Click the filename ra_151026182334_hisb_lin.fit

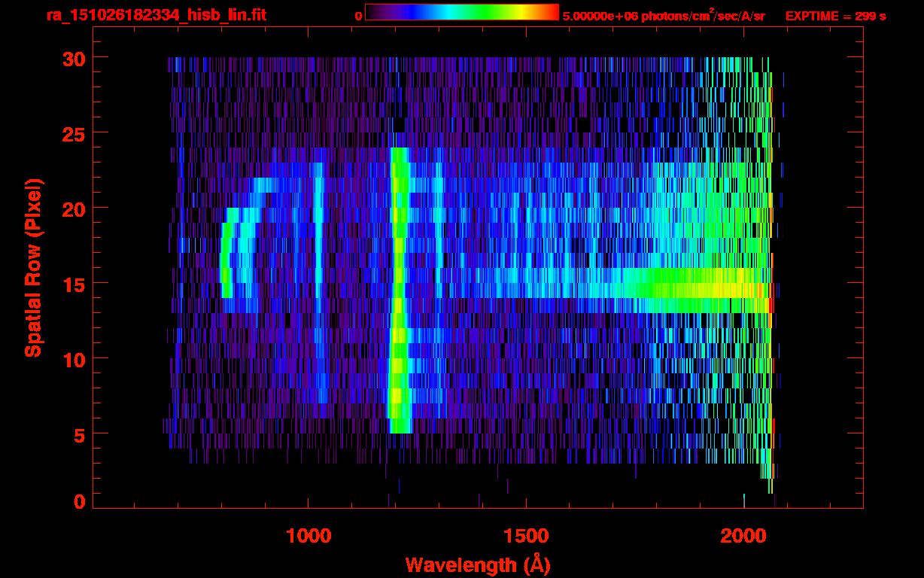coord(156,15)
